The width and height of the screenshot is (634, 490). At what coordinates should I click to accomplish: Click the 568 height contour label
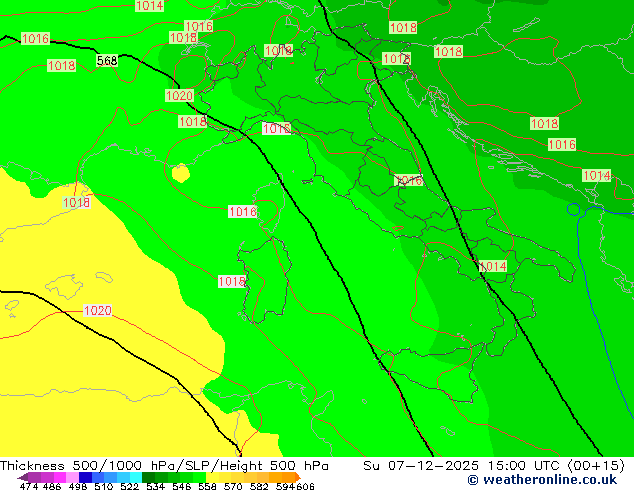(107, 61)
